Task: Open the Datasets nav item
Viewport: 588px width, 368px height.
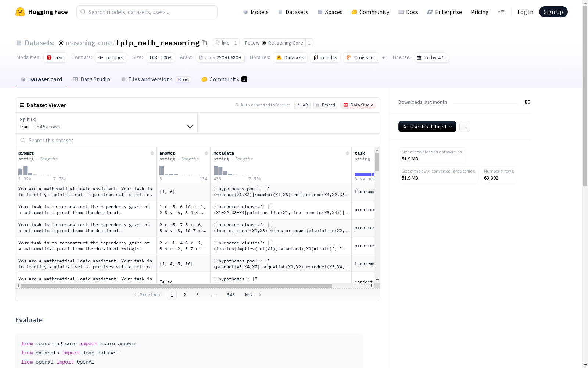Action: pos(293,12)
